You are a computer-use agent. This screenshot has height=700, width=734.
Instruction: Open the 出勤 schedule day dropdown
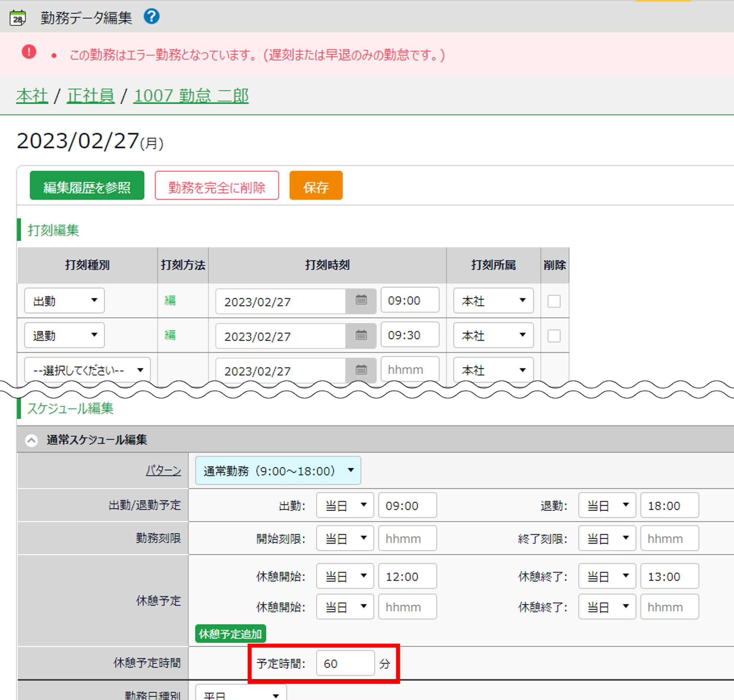pos(345,505)
